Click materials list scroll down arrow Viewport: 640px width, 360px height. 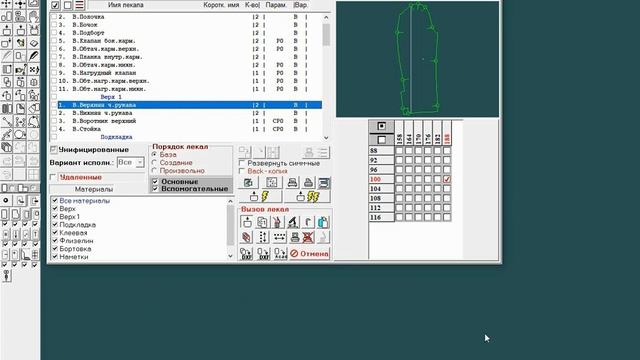point(230,256)
